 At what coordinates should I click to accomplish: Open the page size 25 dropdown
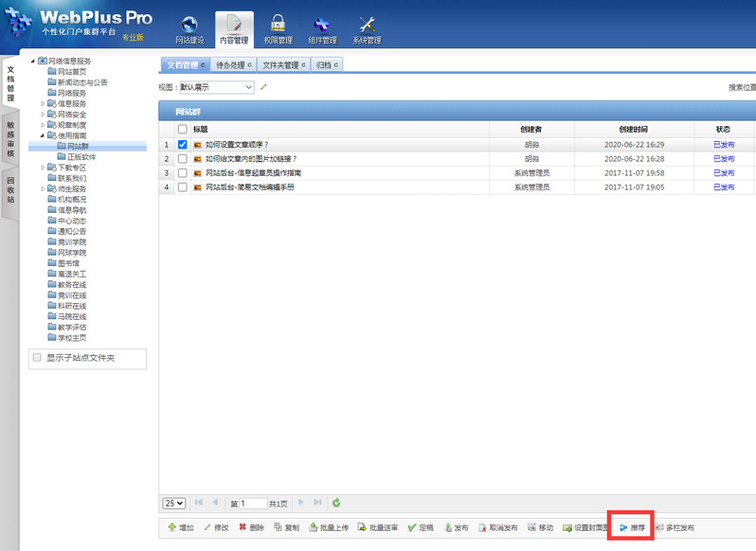point(173,503)
